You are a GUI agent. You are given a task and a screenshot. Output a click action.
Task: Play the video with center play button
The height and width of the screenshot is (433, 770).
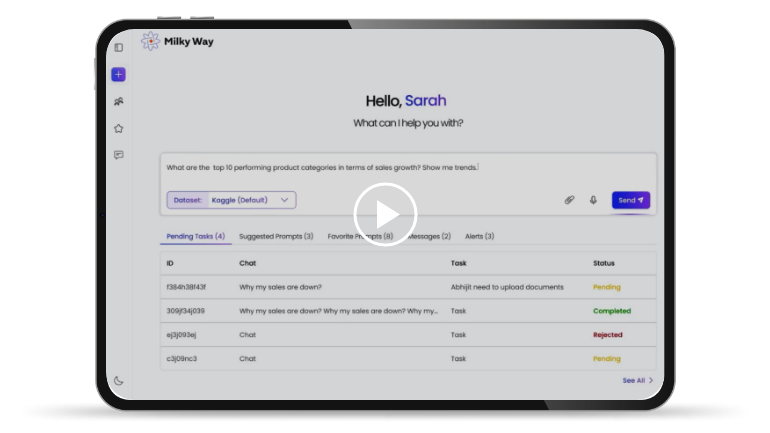click(385, 214)
